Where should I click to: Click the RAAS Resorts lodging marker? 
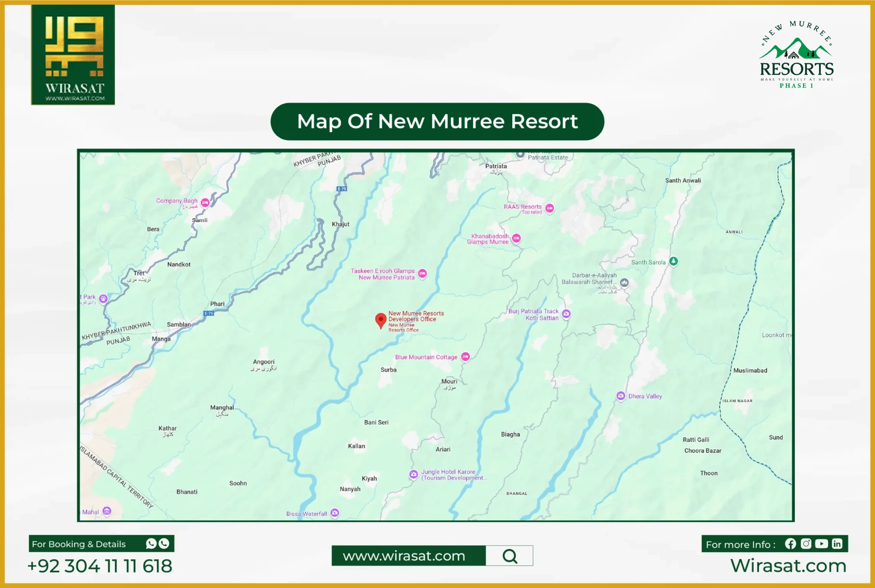tap(549, 208)
